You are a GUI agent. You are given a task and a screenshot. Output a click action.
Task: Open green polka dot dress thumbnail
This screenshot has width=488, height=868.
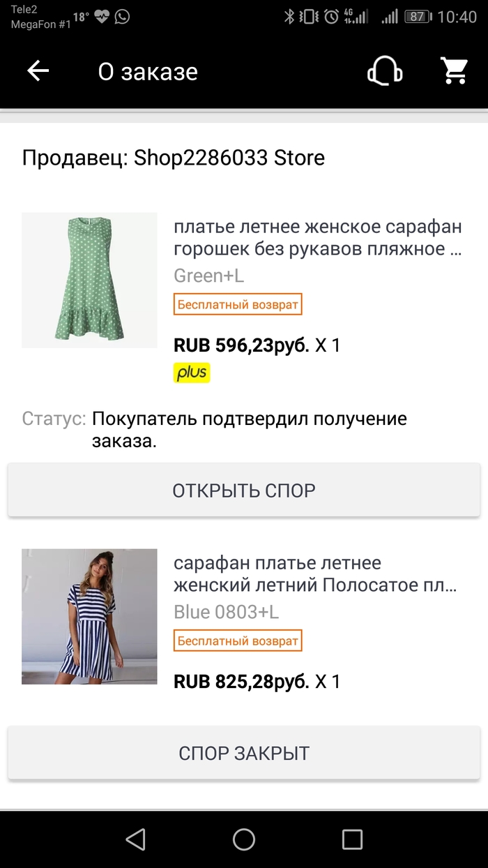coord(89,280)
